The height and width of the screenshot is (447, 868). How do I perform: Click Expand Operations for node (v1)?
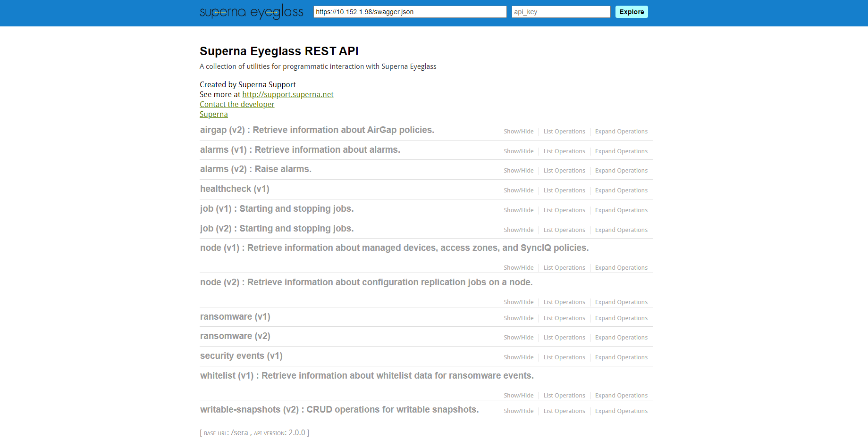[x=621, y=268]
